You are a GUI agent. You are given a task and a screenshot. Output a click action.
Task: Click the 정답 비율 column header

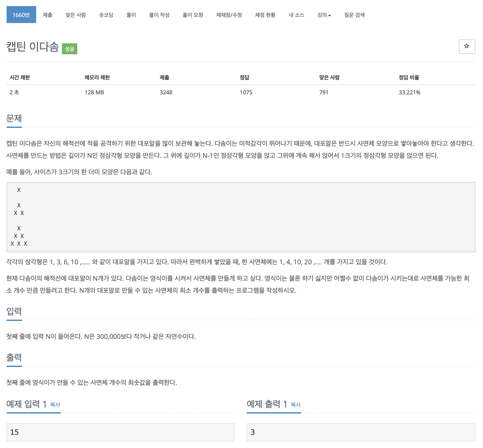(x=409, y=78)
